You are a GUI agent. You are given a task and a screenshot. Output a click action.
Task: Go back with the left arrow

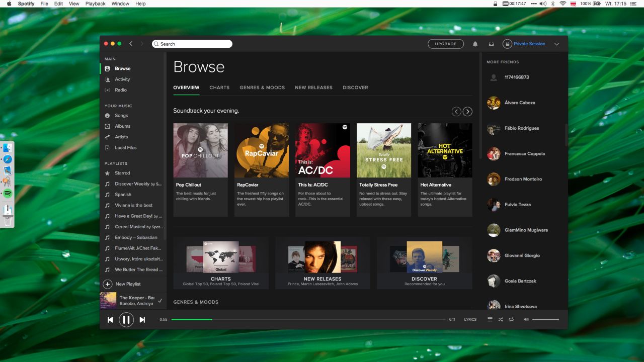click(x=131, y=44)
